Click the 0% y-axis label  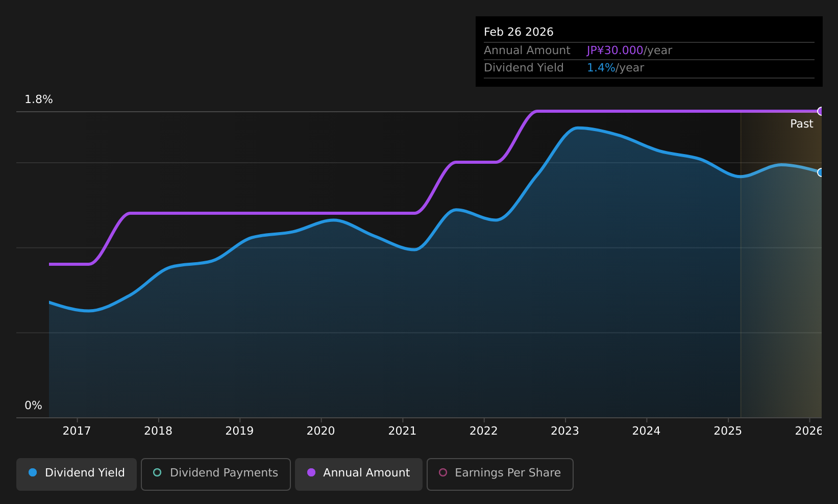point(33,406)
